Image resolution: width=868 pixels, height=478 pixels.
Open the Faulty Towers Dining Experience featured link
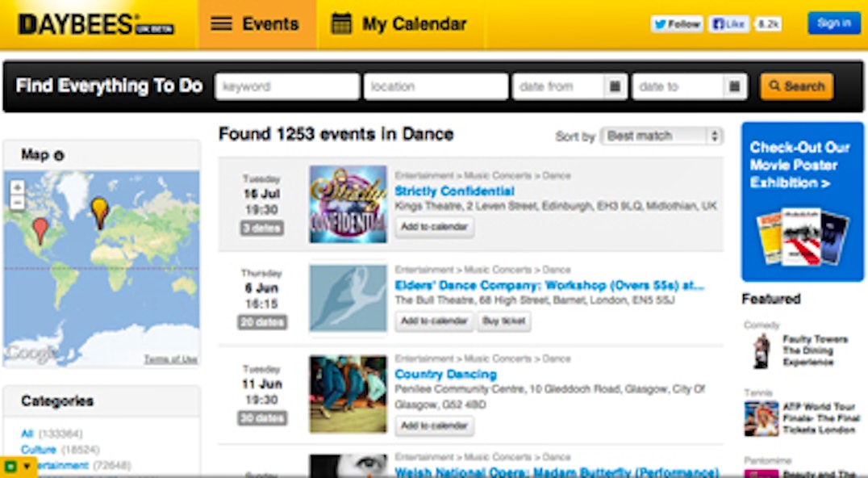815,350
